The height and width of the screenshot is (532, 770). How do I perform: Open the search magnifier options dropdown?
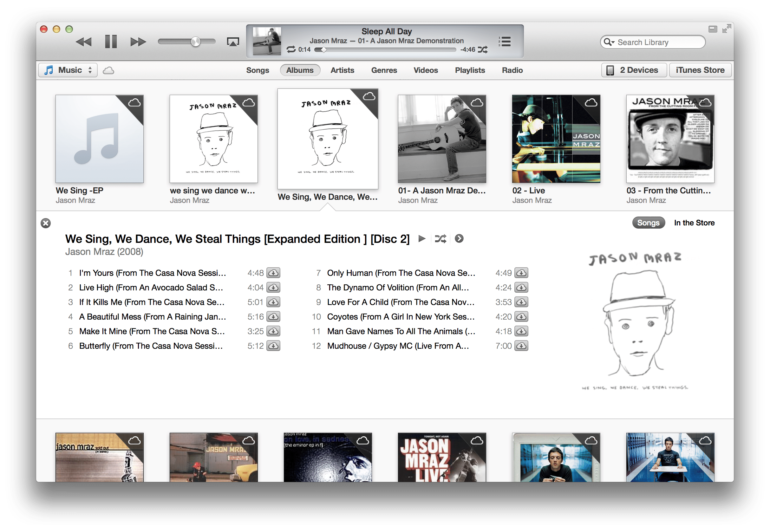609,42
